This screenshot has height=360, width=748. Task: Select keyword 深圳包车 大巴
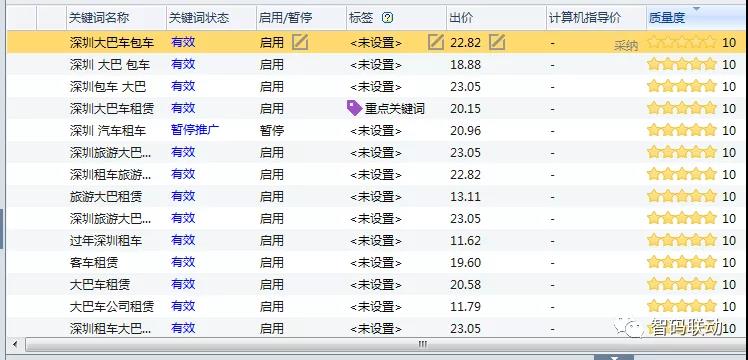pyautogui.click(x=108, y=86)
